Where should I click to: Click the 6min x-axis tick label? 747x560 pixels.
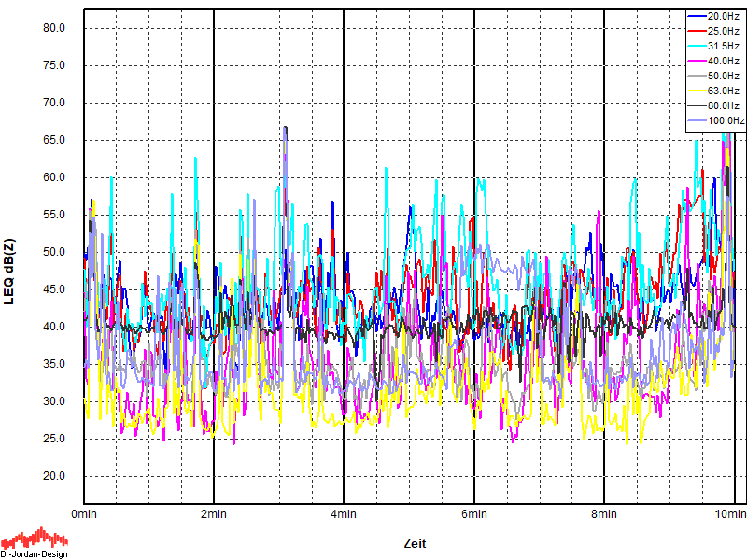[474, 514]
